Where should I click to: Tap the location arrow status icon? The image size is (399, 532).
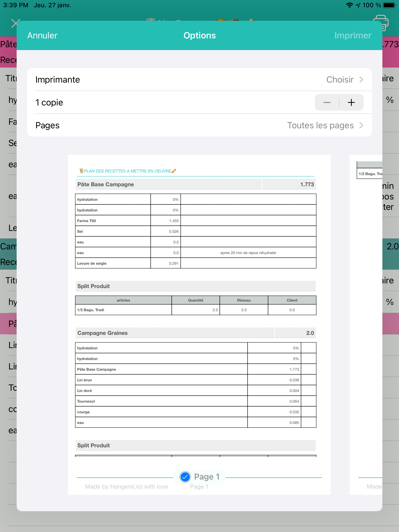pos(358,5)
